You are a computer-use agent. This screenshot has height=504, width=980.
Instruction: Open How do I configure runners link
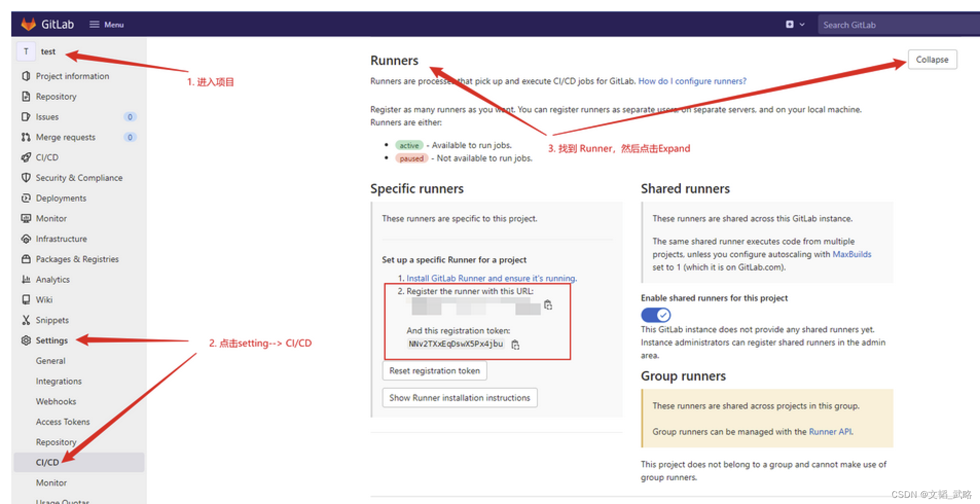[x=692, y=81]
